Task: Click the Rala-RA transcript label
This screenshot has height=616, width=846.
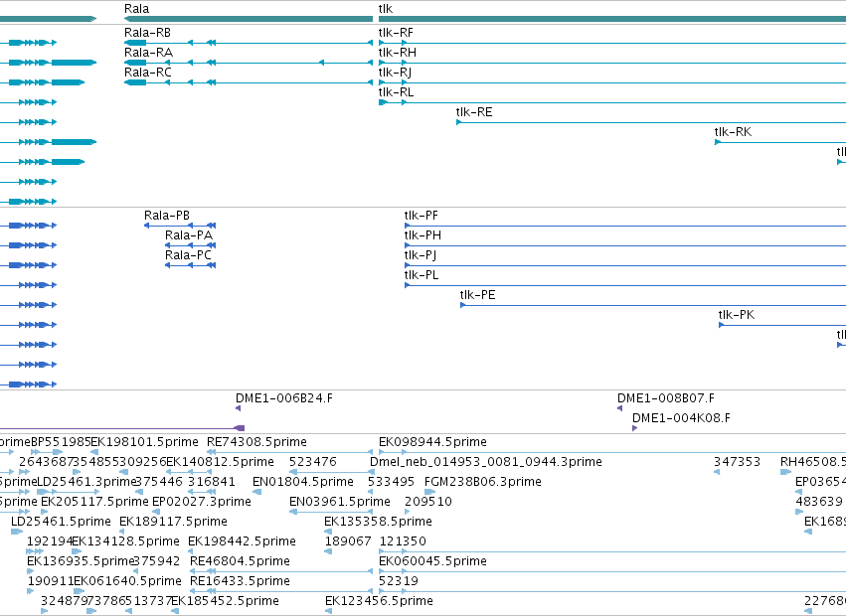Action: point(148,53)
